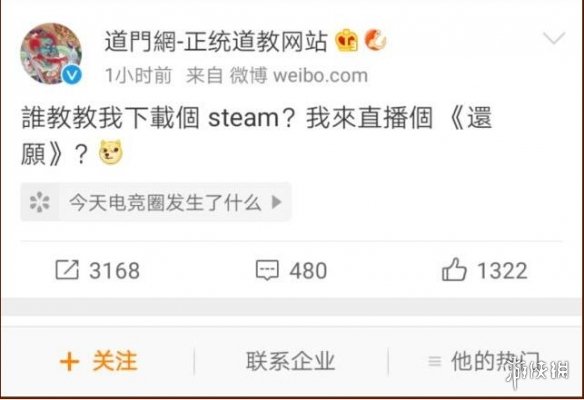Click the gold crown membership badge
This screenshot has height=400, width=584.
click(346, 40)
